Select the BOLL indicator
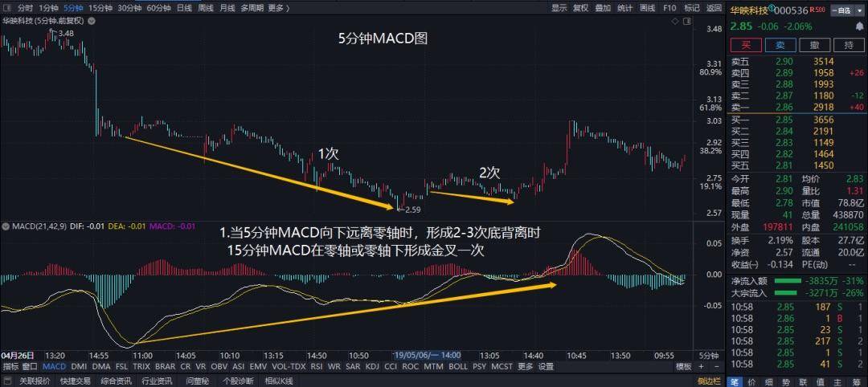The height and width of the screenshot is (387, 868). click(x=458, y=366)
